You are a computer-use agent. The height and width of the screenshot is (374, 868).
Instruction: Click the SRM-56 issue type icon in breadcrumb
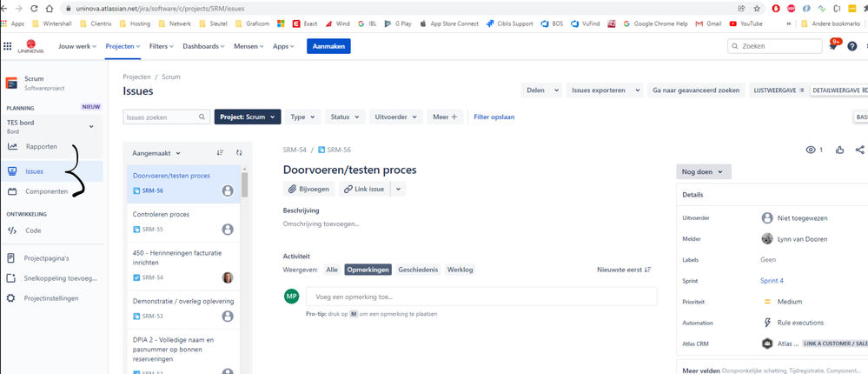(321, 150)
